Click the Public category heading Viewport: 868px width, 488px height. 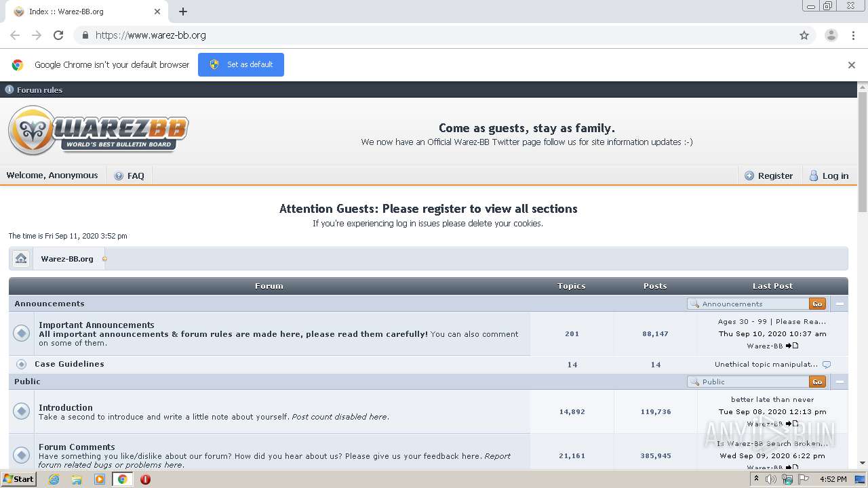(x=28, y=382)
